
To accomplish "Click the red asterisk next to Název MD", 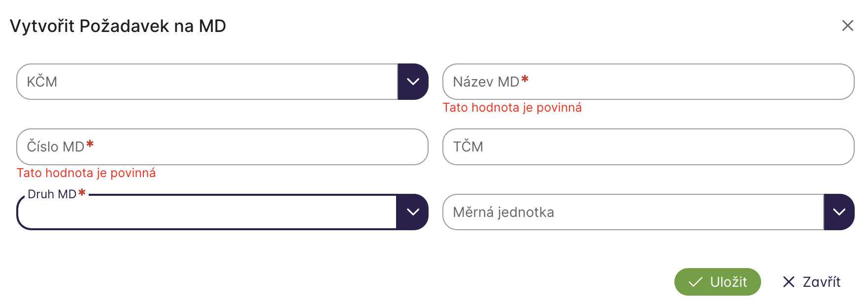I will click(525, 79).
